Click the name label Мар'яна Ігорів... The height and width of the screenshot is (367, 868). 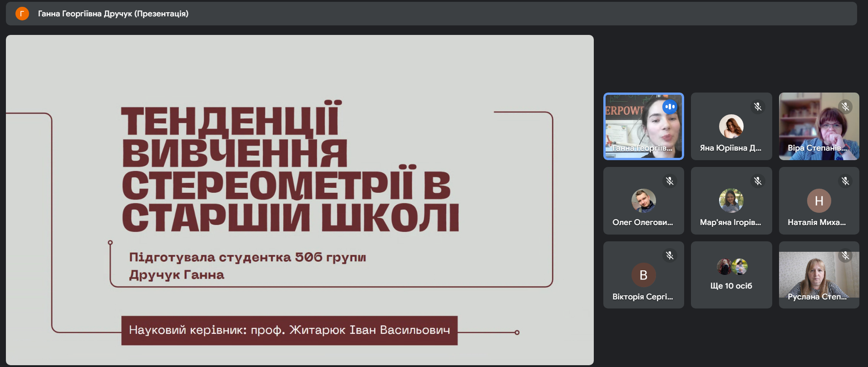(730, 222)
